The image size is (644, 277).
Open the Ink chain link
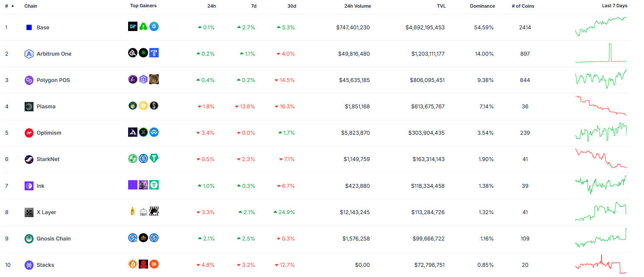point(40,186)
